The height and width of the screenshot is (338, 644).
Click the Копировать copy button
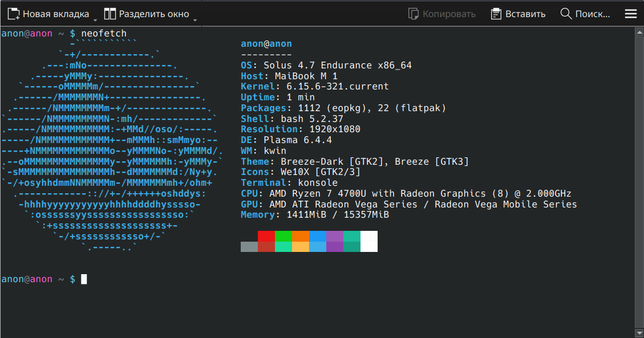coord(442,14)
